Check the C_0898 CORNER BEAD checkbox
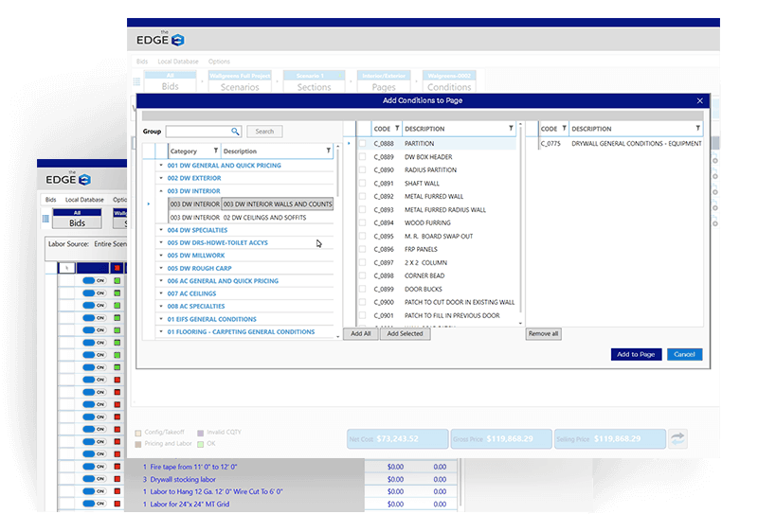 [x=362, y=275]
